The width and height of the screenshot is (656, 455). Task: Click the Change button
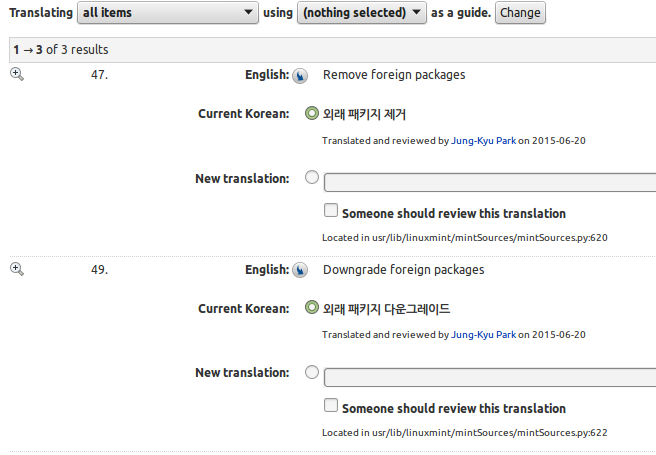[x=520, y=13]
